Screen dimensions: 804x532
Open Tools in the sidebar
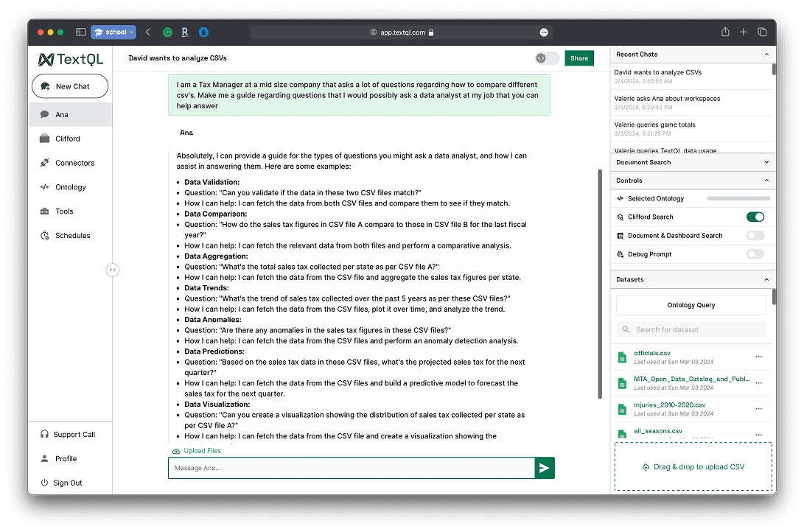click(x=70, y=211)
